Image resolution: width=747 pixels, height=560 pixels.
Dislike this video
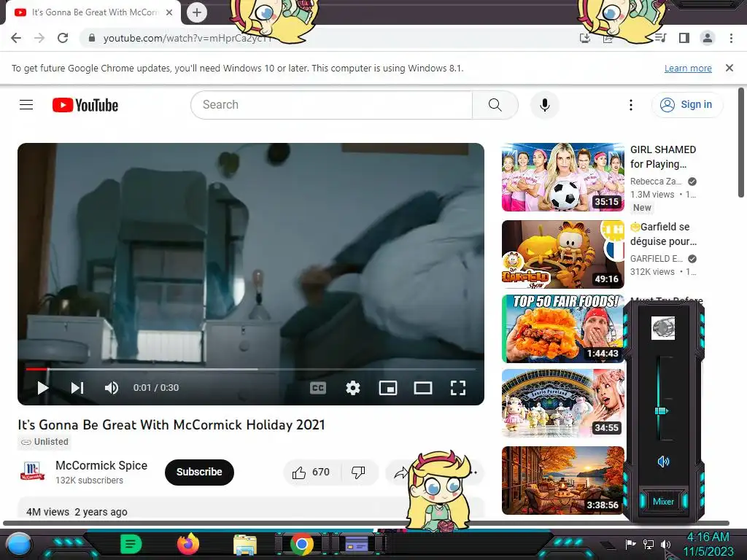tap(358, 472)
